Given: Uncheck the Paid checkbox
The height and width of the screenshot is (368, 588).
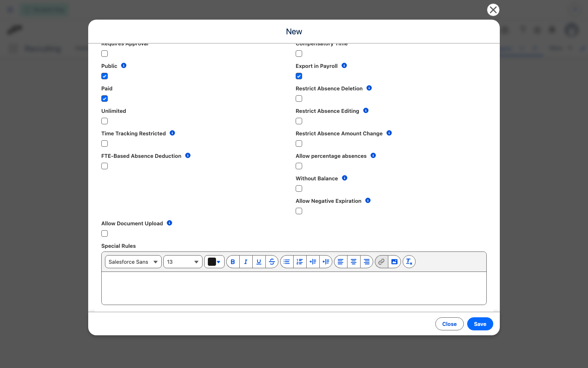Looking at the screenshot, I should (105, 99).
